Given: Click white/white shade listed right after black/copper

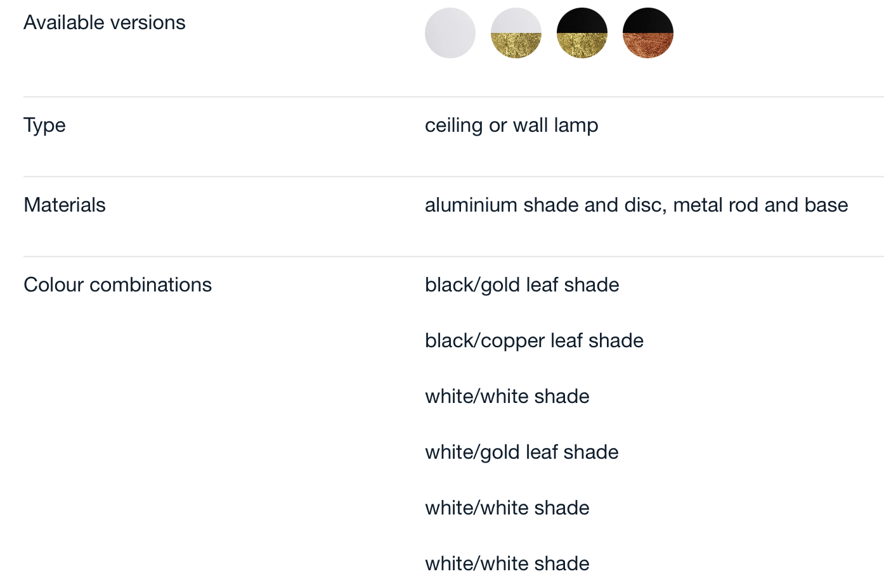Looking at the screenshot, I should [x=507, y=397].
